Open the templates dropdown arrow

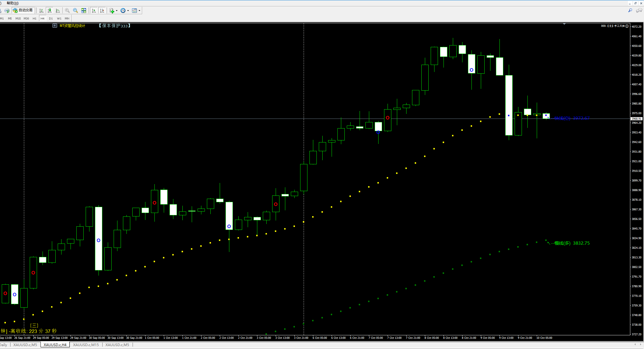[139, 11]
